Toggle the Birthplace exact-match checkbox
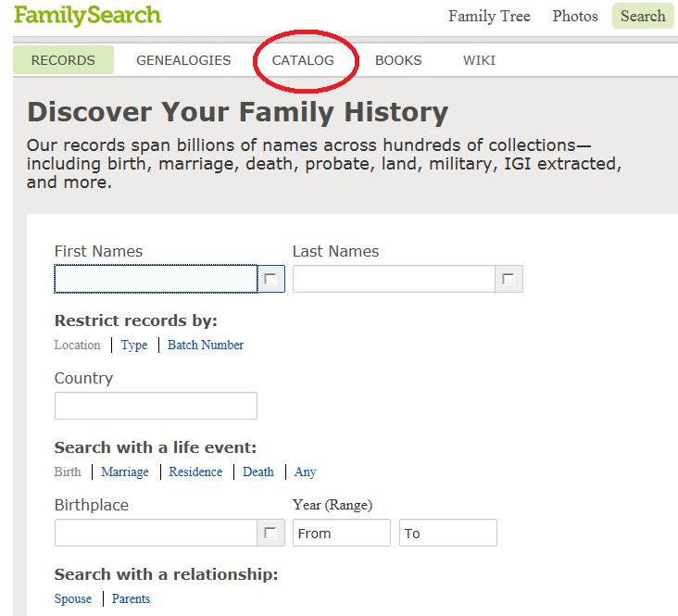Image resolution: width=678 pixels, height=616 pixels. 270,533
